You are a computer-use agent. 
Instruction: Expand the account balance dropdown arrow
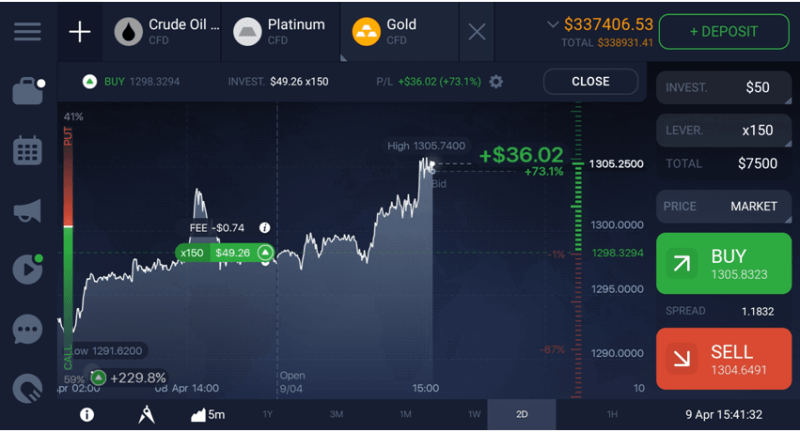click(x=553, y=24)
